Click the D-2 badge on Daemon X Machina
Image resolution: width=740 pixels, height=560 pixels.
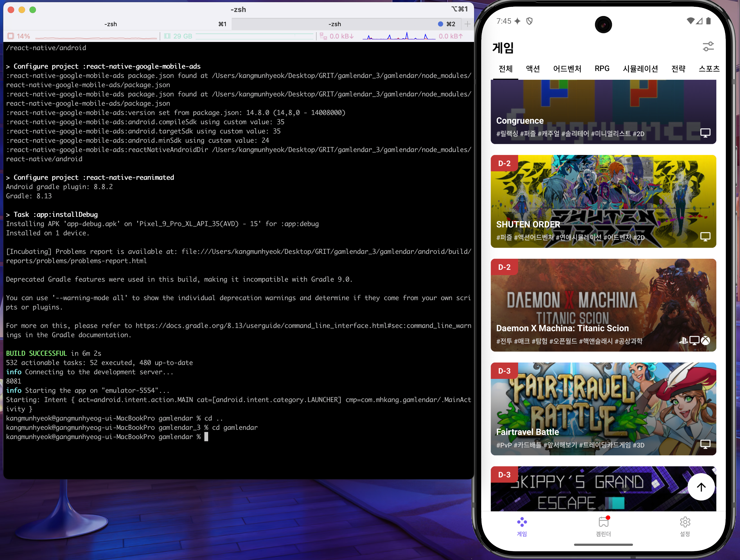(504, 267)
